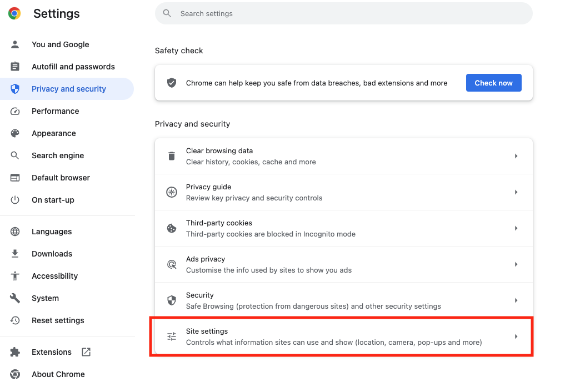Expand Clear browsing data with its arrow

[x=516, y=156]
